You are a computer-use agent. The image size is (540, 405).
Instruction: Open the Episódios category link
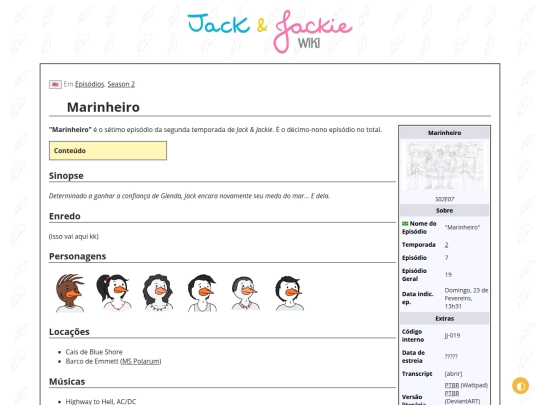point(89,84)
